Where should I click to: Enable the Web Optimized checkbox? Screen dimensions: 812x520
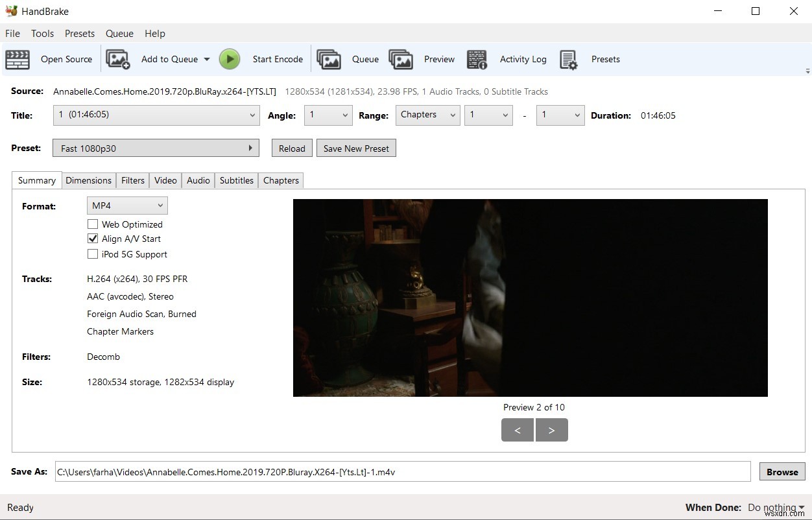point(93,224)
